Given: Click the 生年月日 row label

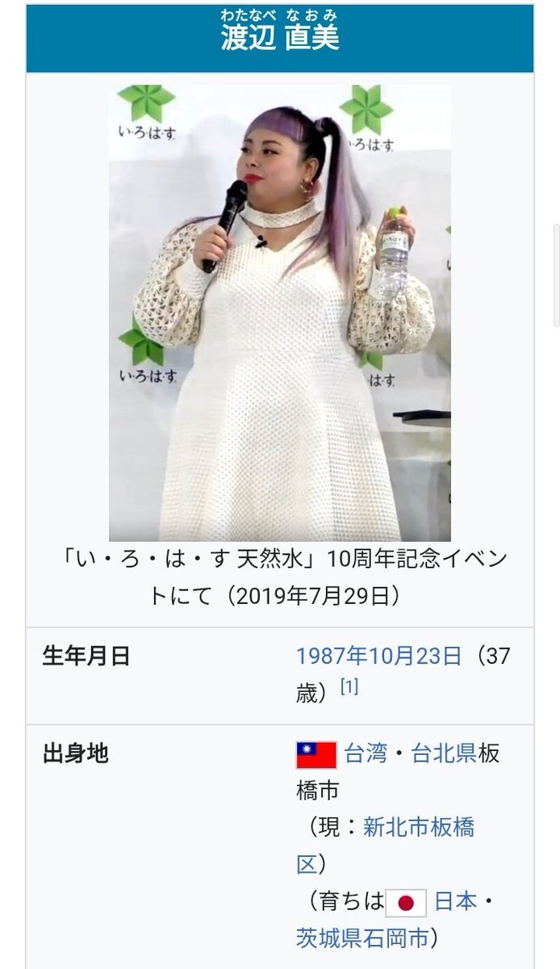Looking at the screenshot, I should tap(86, 656).
